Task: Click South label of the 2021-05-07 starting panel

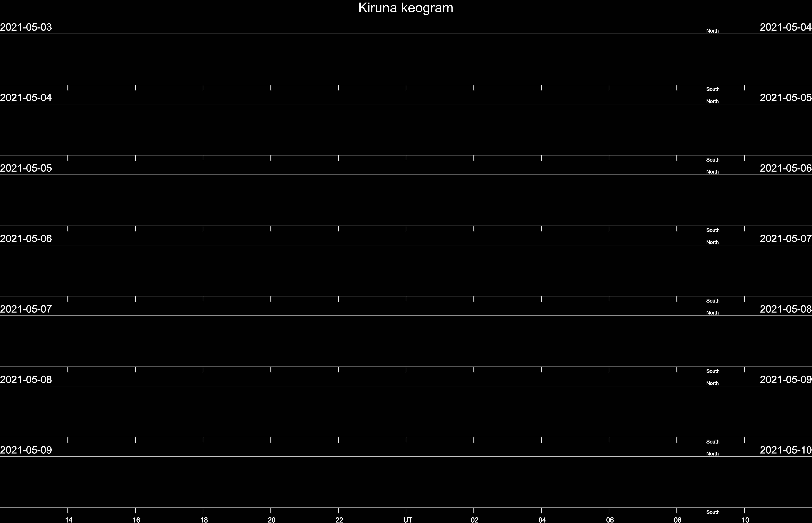Action: (x=713, y=371)
